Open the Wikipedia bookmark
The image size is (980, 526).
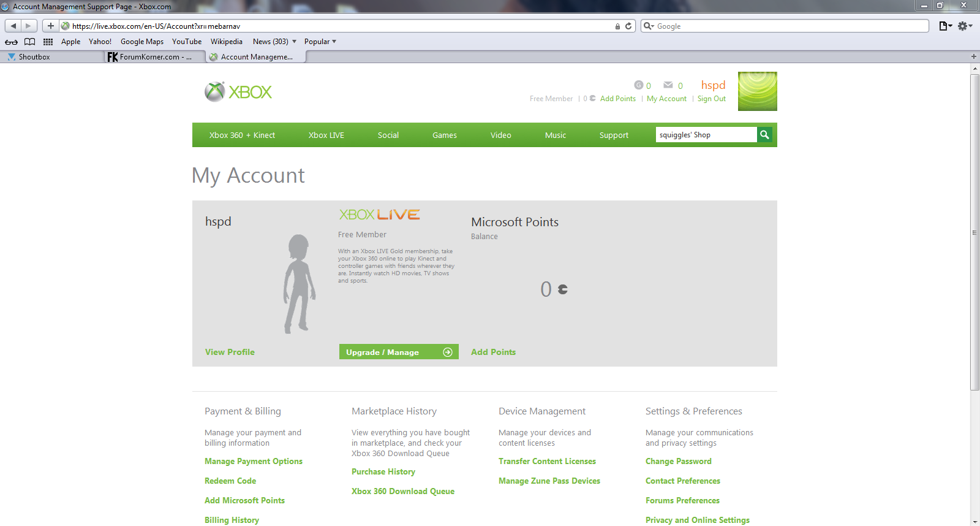pyautogui.click(x=227, y=42)
